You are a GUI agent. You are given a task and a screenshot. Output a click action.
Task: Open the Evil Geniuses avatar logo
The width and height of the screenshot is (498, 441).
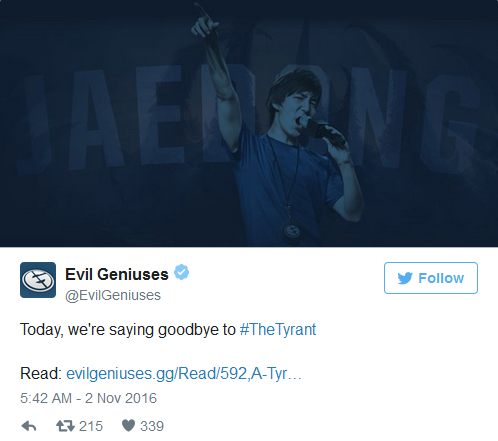pos(38,280)
